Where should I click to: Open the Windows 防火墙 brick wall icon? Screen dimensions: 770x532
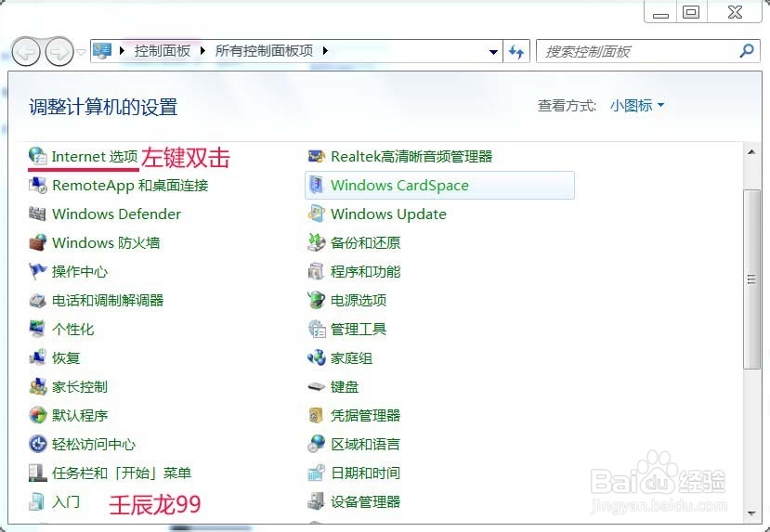(x=38, y=242)
